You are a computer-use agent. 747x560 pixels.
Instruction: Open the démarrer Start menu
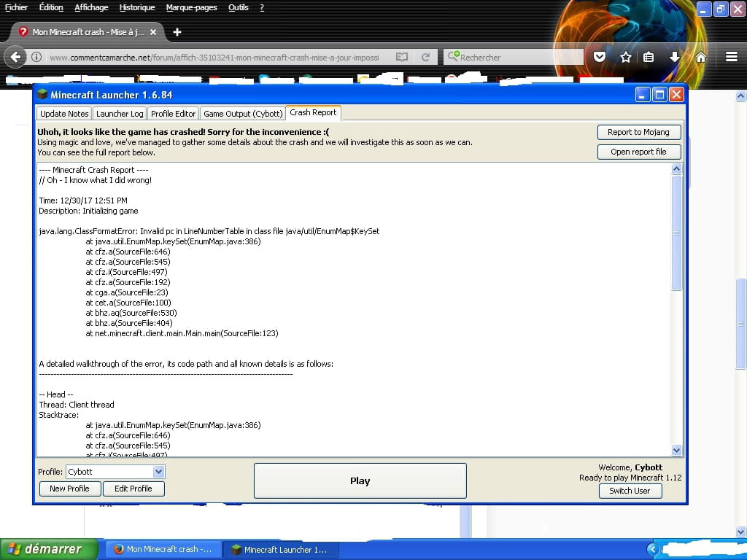pos(49,549)
